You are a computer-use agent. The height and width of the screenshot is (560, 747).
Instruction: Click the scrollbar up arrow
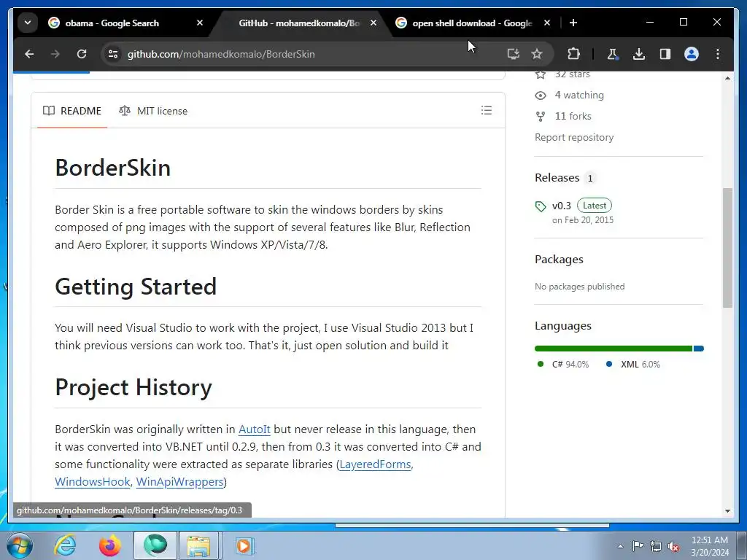point(727,78)
